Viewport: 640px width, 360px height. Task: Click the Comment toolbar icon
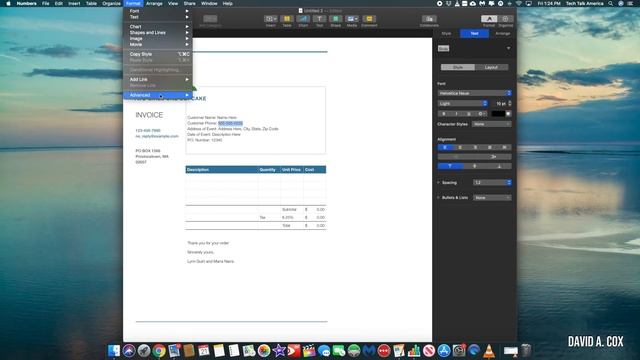pos(369,19)
